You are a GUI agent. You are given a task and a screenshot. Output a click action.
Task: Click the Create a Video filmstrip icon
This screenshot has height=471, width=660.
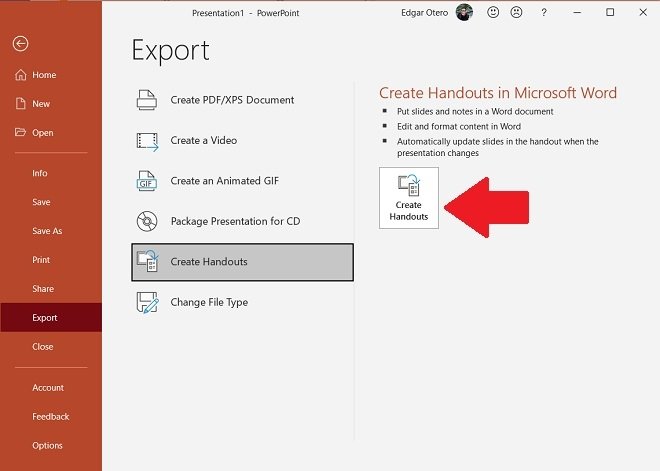point(147,141)
